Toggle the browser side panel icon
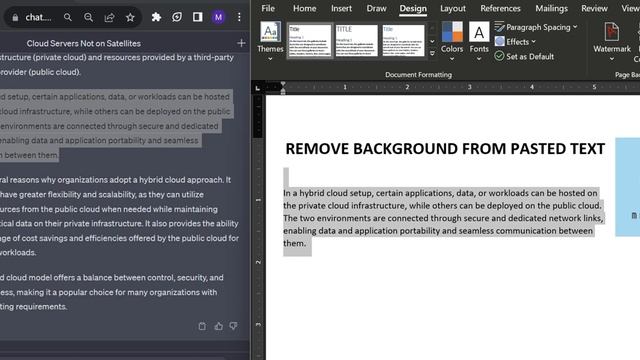This screenshot has height=360, width=640. (198, 17)
